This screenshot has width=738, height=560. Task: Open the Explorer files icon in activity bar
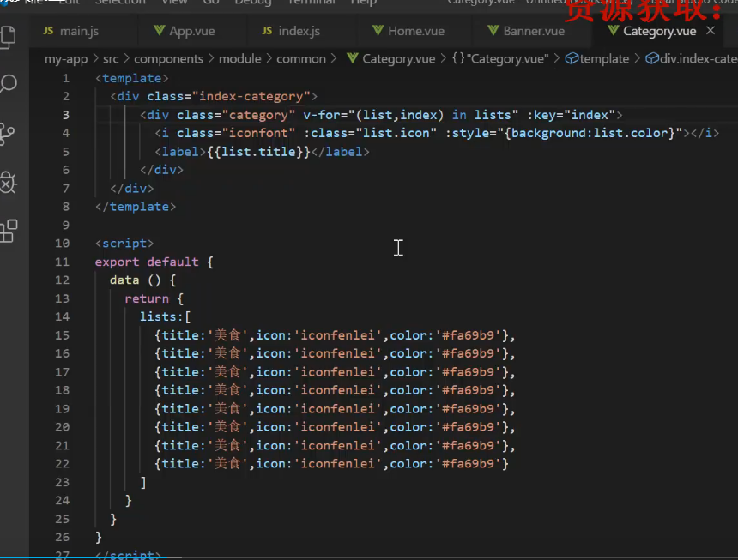pos(8,37)
